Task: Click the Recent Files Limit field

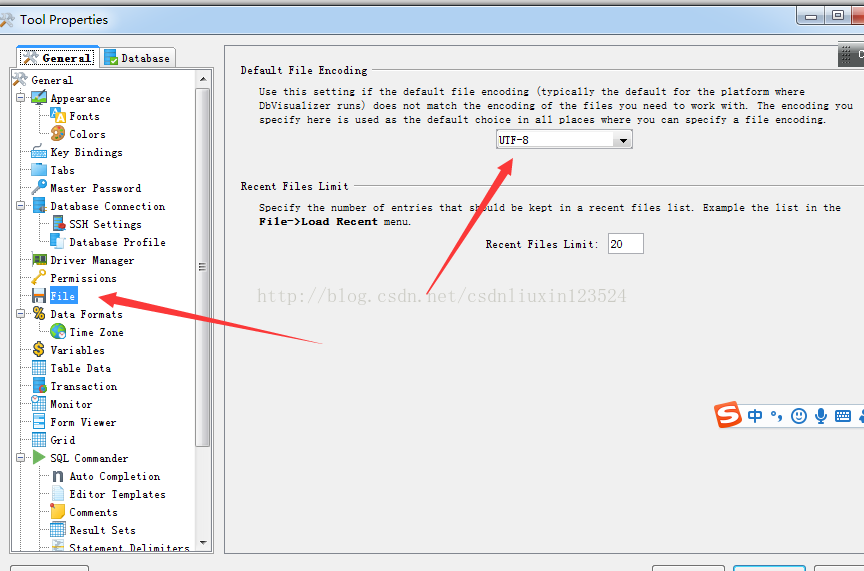Action: [x=625, y=244]
